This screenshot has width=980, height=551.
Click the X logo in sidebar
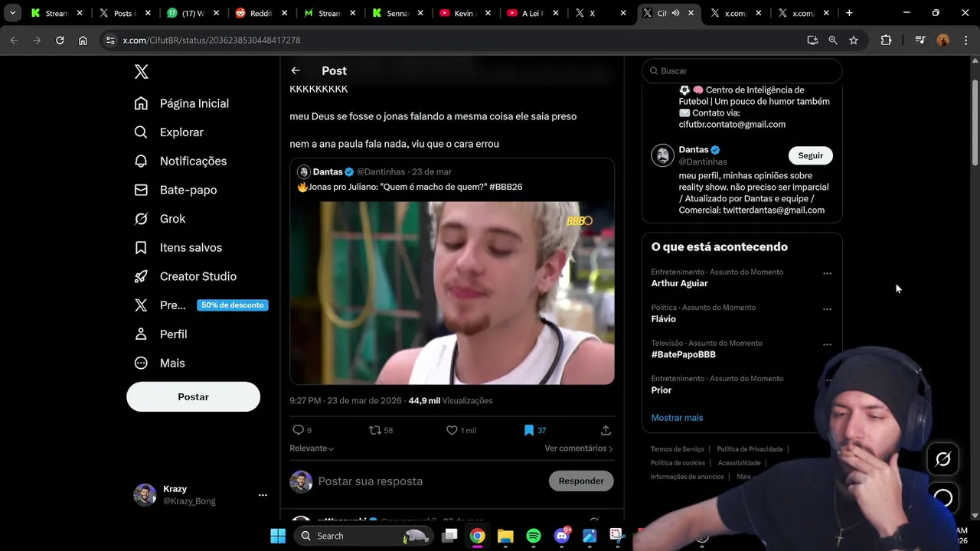click(x=141, y=72)
